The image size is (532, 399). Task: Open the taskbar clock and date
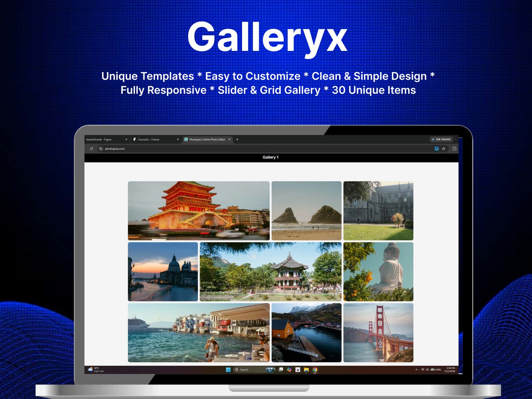[x=450, y=370]
